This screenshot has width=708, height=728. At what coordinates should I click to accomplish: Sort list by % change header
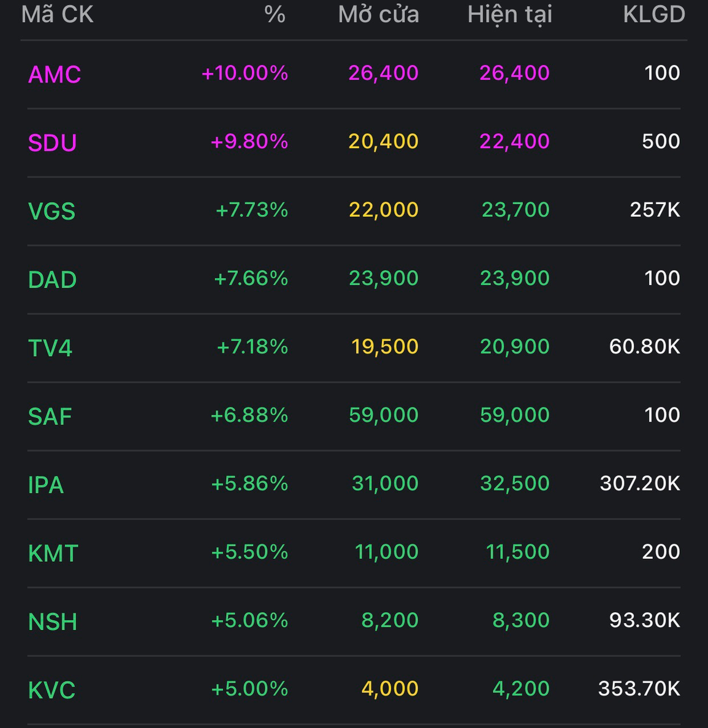click(275, 14)
